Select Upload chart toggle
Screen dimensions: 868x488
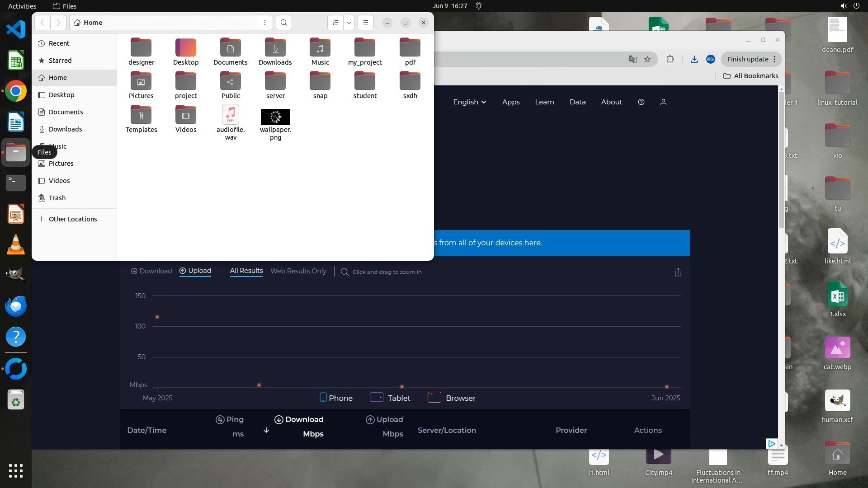[195, 271]
